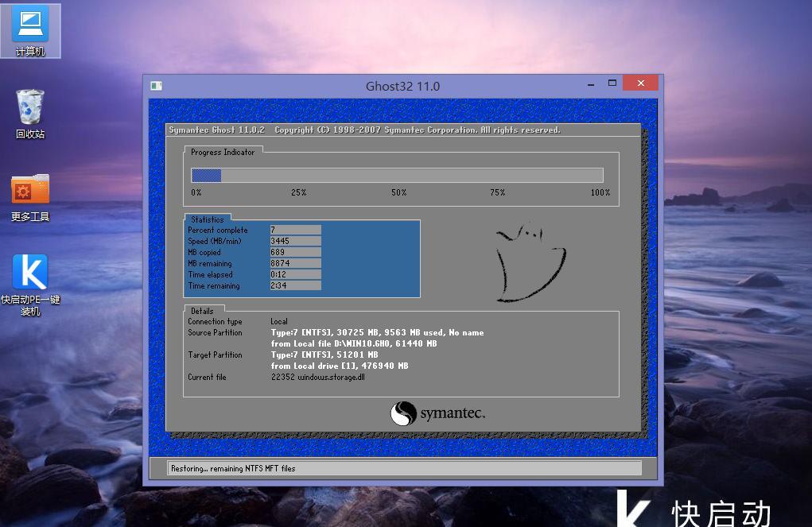The width and height of the screenshot is (812, 527).
Task: Click the 25% progress scale label
Action: point(299,192)
